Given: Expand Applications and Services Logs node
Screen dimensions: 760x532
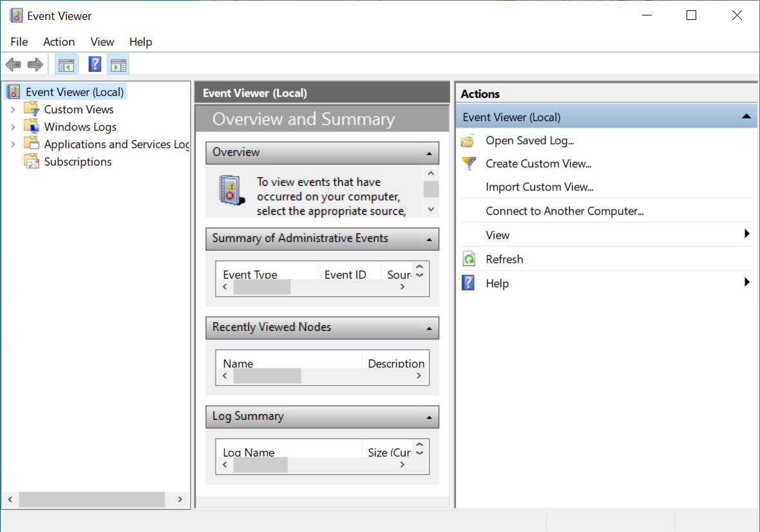Looking at the screenshot, I should [13, 144].
